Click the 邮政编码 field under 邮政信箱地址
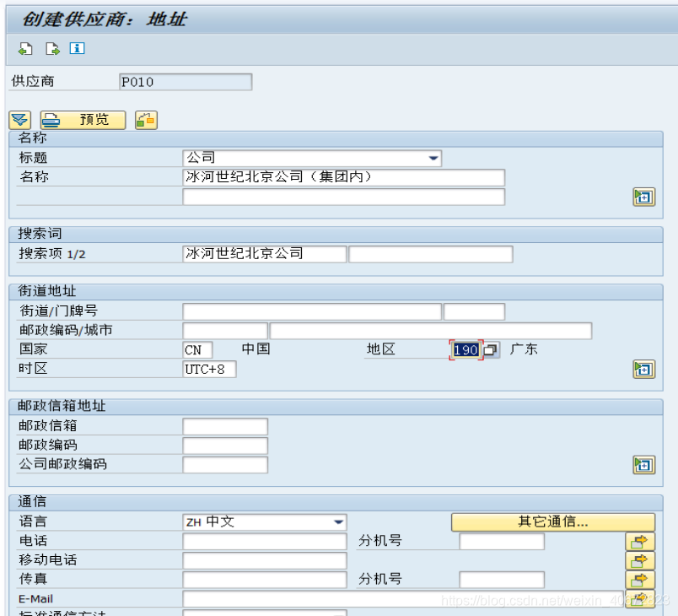 (x=225, y=446)
